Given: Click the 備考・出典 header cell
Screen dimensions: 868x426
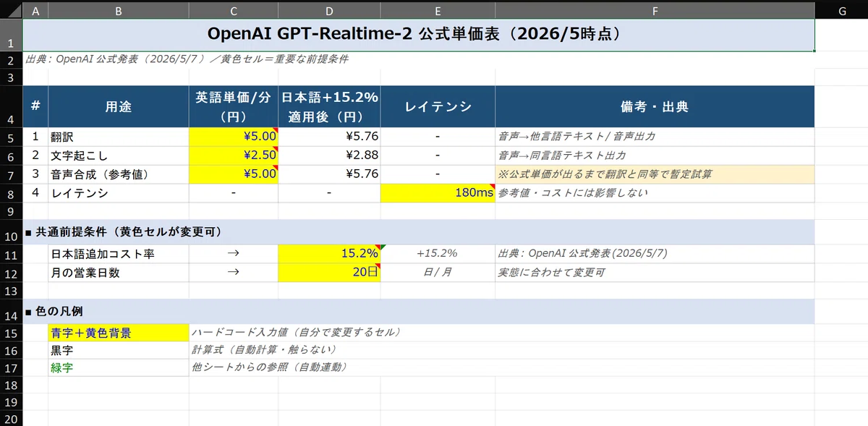Looking at the screenshot, I should click(x=655, y=107).
